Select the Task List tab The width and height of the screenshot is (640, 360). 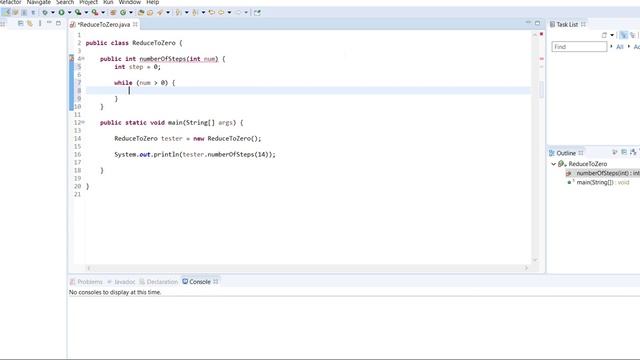(567, 24)
